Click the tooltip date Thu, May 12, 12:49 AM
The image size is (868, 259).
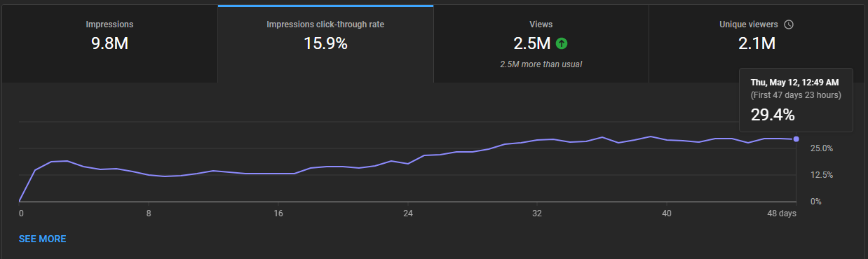[796, 82]
